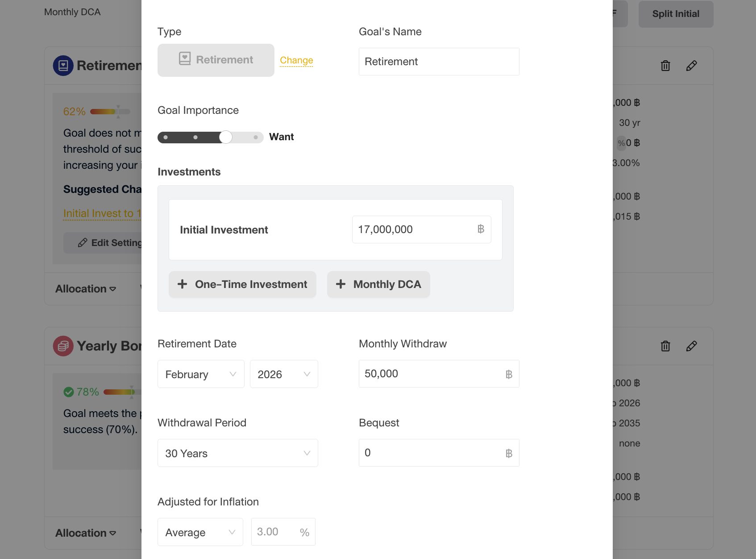Screen dimensions: 756x559
Task: Click the Split Initial button
Action: pos(676,14)
